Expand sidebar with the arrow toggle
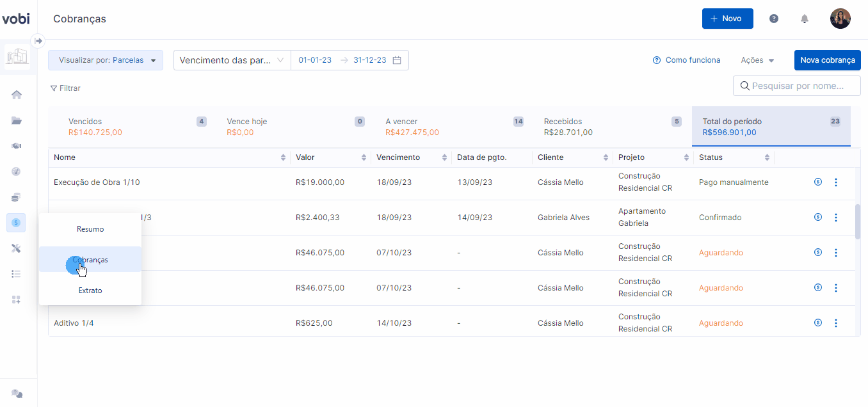 38,40
